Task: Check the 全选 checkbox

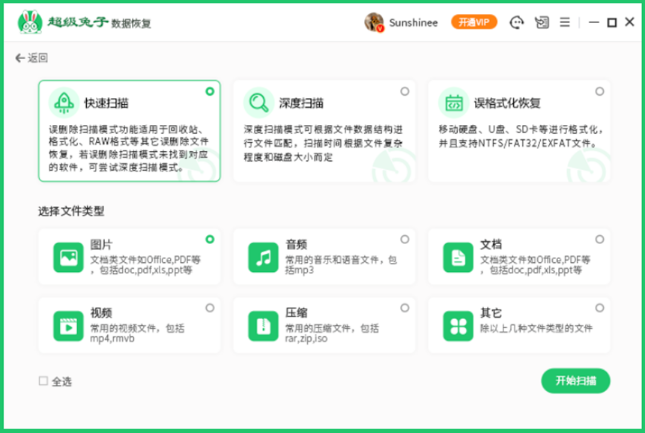Action: (x=43, y=381)
